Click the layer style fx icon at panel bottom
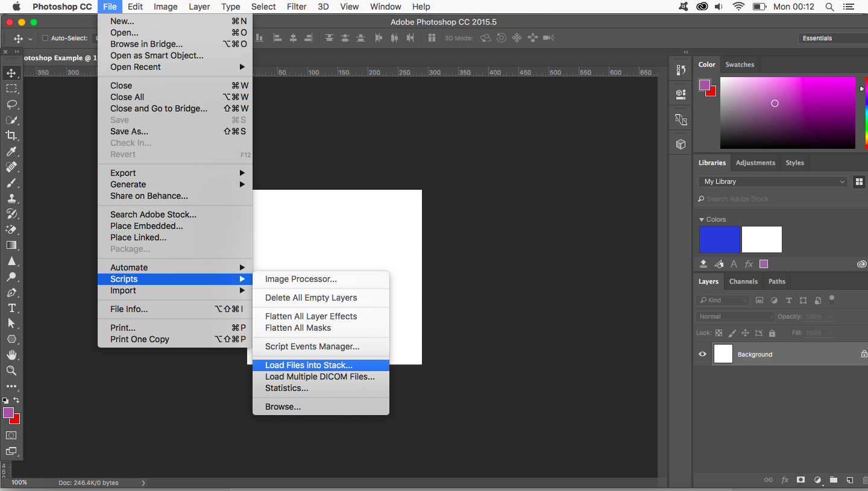 [x=785, y=480]
